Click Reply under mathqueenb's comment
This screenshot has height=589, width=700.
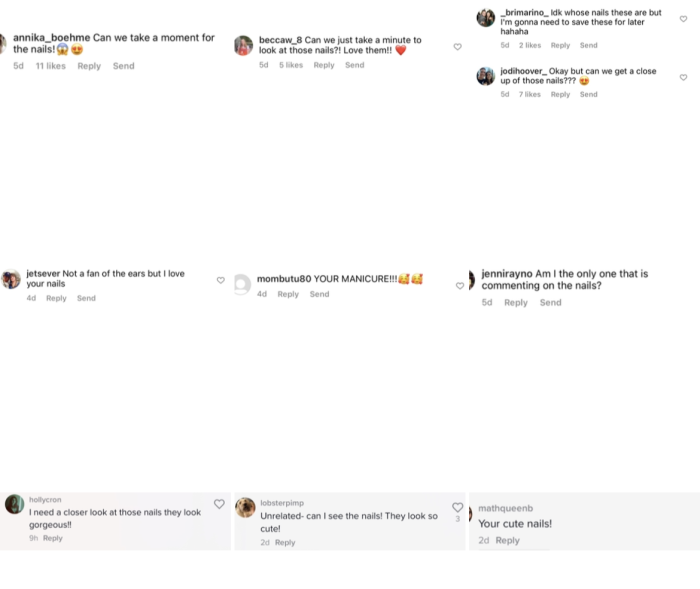tap(508, 541)
